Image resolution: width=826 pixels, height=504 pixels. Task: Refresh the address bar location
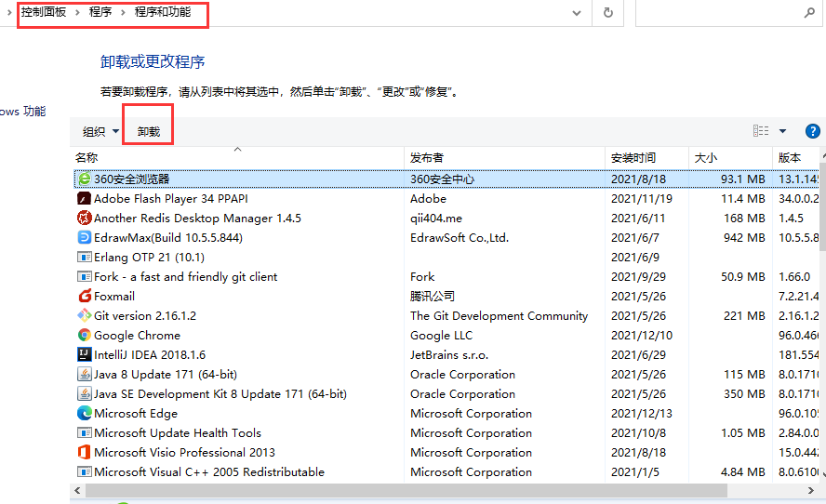(608, 13)
